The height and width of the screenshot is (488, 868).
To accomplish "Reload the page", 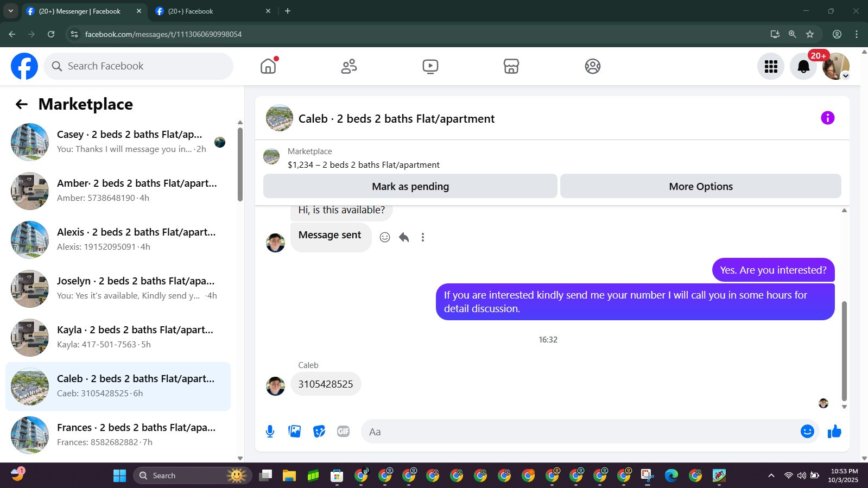I will pos(51,34).
